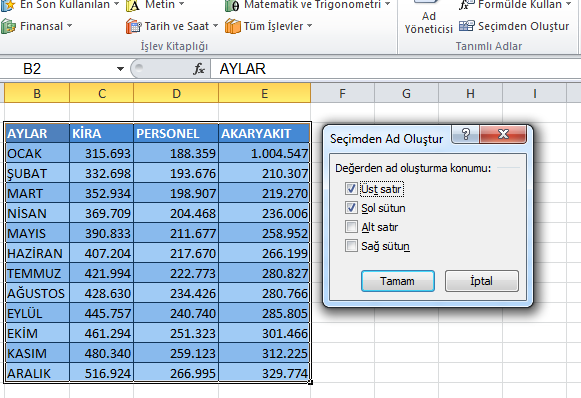The height and width of the screenshot is (398, 581).
Task: Click the PERSONEL header cell
Action: (176, 133)
